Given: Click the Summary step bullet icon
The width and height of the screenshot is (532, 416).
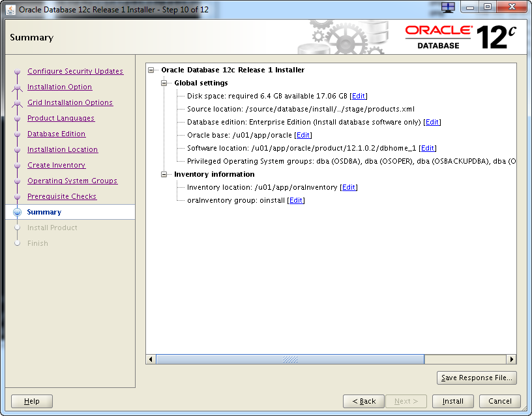Looking at the screenshot, I should coord(17,212).
